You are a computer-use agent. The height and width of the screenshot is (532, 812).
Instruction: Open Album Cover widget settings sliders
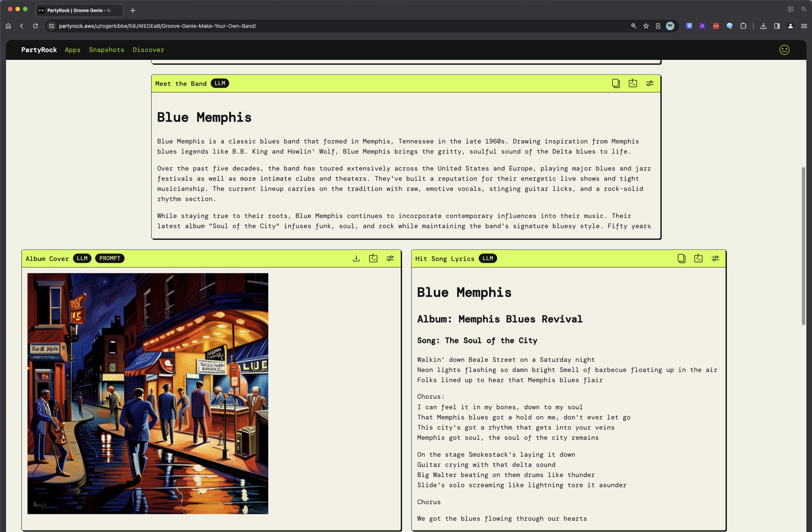click(x=390, y=258)
